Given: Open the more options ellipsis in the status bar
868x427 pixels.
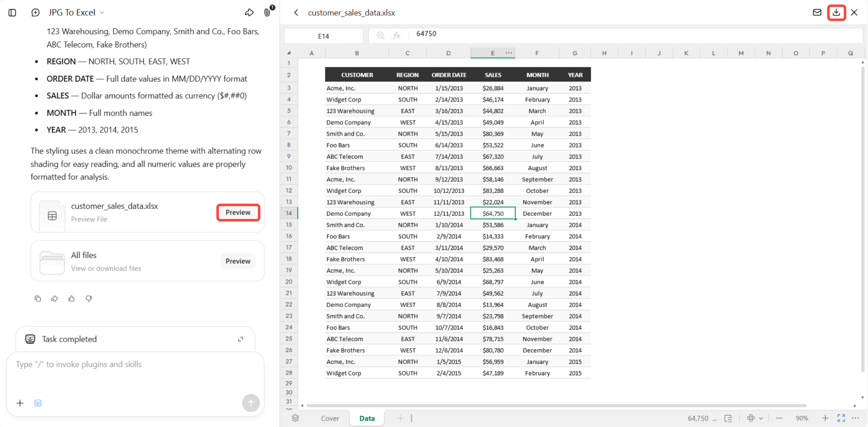Looking at the screenshot, I should (x=855, y=418).
